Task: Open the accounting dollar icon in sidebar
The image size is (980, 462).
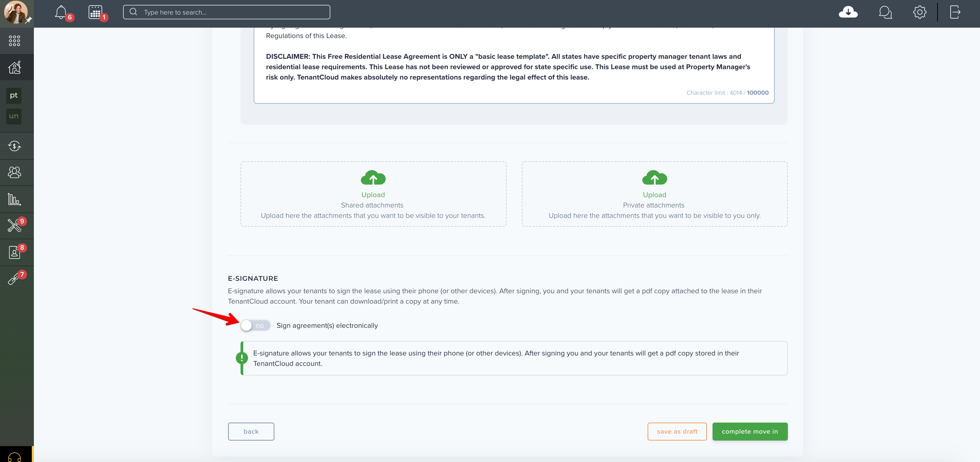Action: [x=15, y=146]
